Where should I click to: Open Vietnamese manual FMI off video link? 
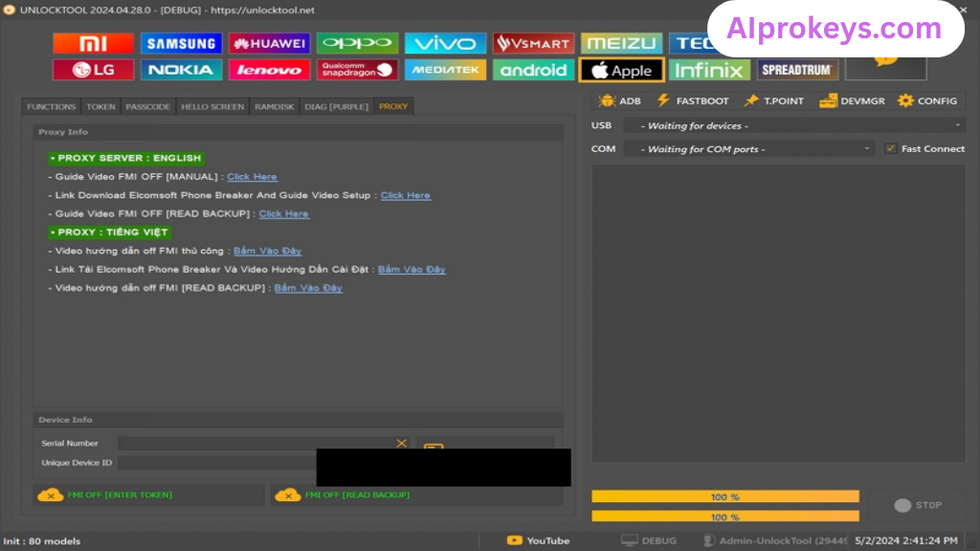click(x=268, y=251)
